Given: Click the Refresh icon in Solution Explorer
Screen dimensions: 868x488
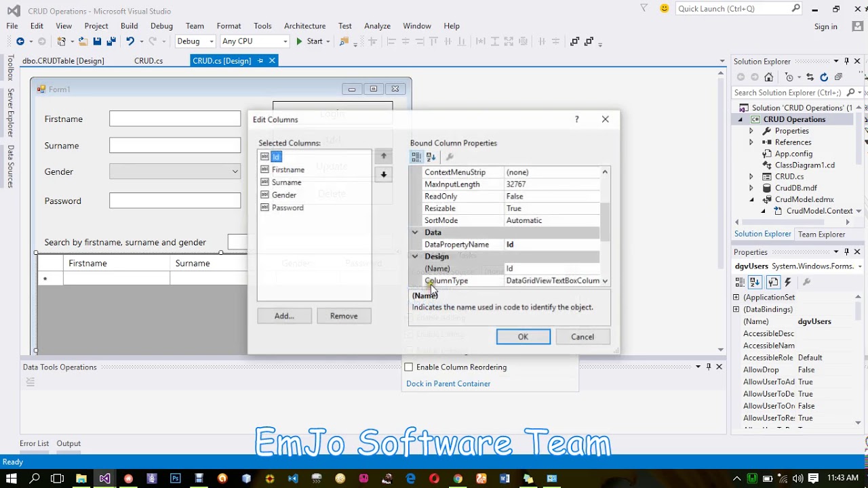Looking at the screenshot, I should pos(824,77).
